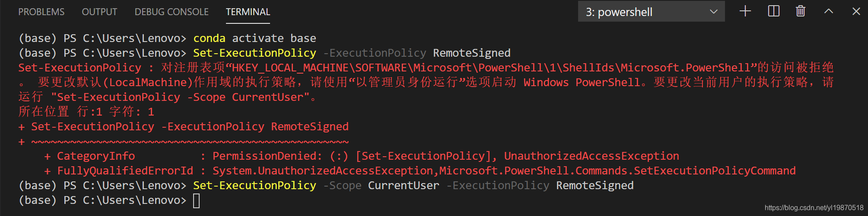Switch to the PROBLEMS tab
Screen dimensions: 868x216
[x=41, y=12]
